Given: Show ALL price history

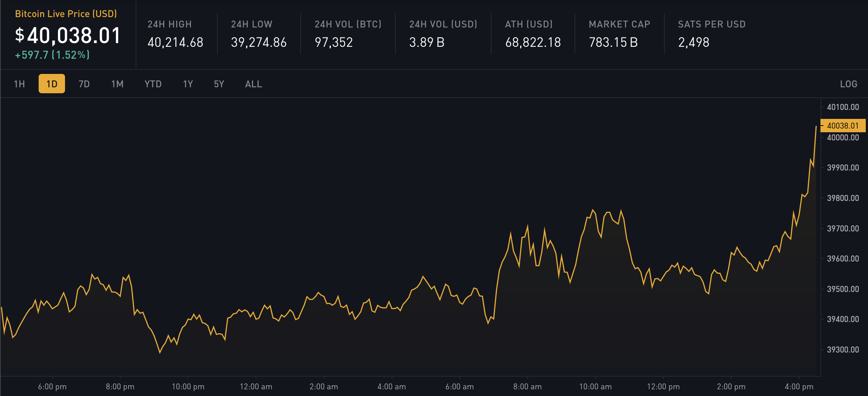Looking at the screenshot, I should pyautogui.click(x=254, y=84).
